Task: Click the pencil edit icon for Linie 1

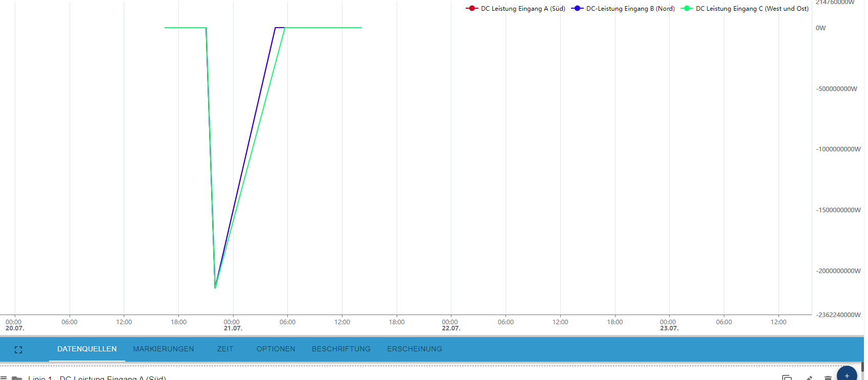Action: [809, 378]
